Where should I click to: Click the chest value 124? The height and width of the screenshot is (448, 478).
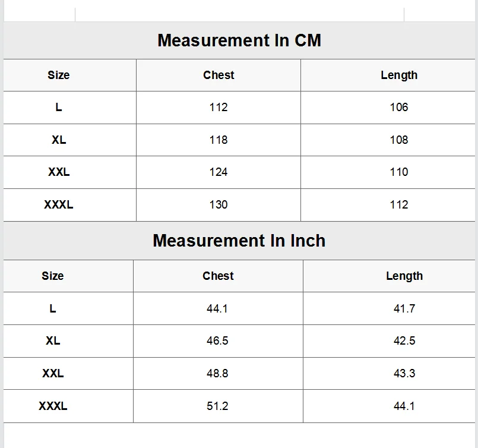219,172
